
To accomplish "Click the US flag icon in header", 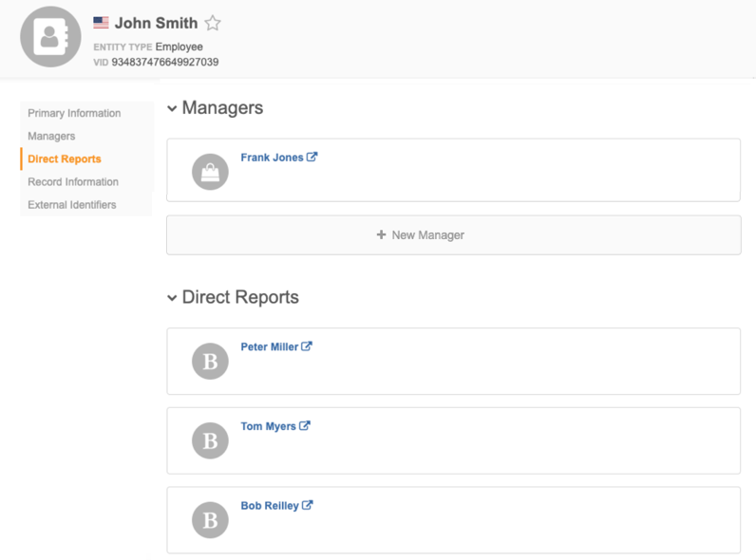I will (x=101, y=23).
